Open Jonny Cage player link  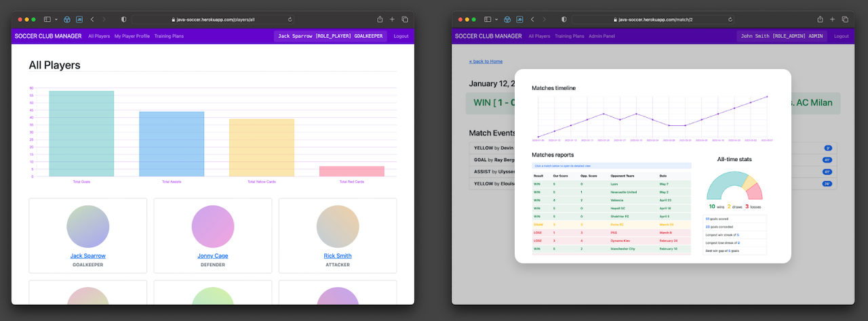point(213,256)
